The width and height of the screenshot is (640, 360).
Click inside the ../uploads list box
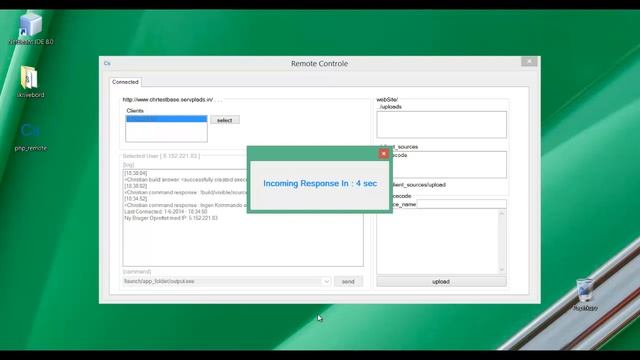point(442,124)
